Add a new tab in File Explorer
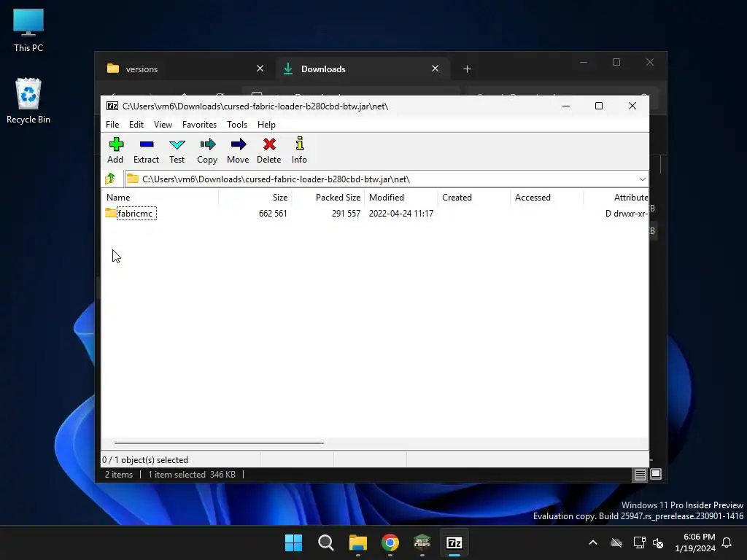 coord(468,69)
